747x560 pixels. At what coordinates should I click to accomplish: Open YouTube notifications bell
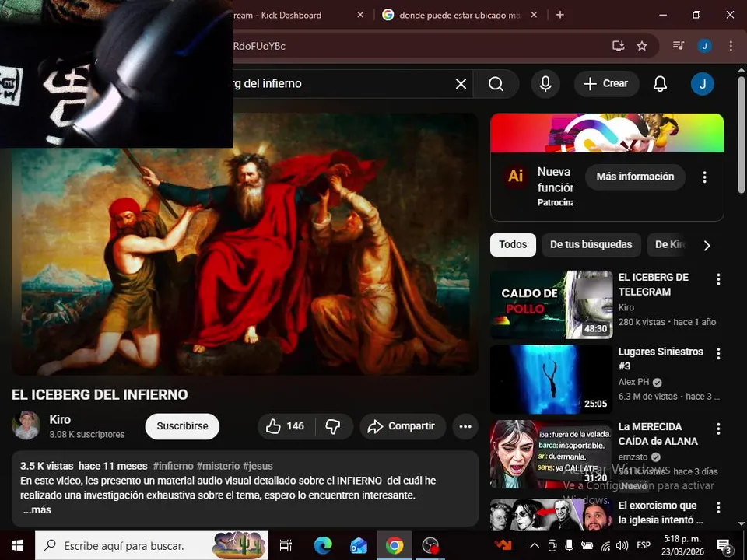coord(660,84)
